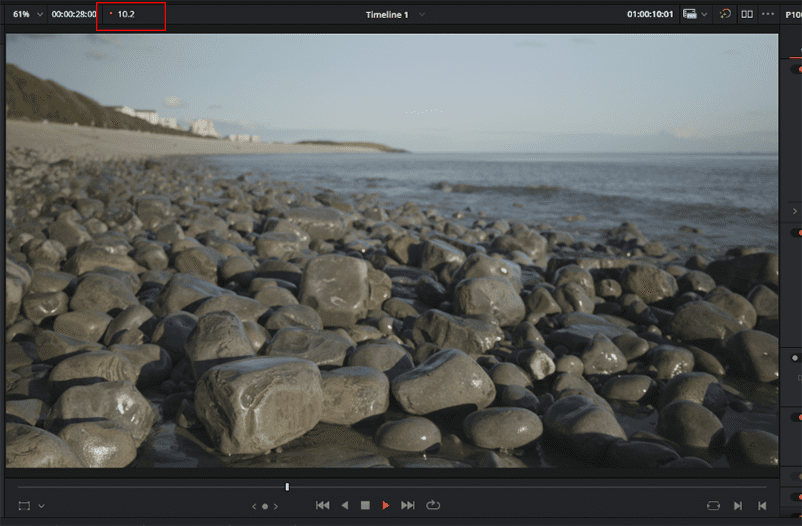Open the viewer overlay mode dropdown arrow
Screen dimensions: 802x526
point(42,507)
